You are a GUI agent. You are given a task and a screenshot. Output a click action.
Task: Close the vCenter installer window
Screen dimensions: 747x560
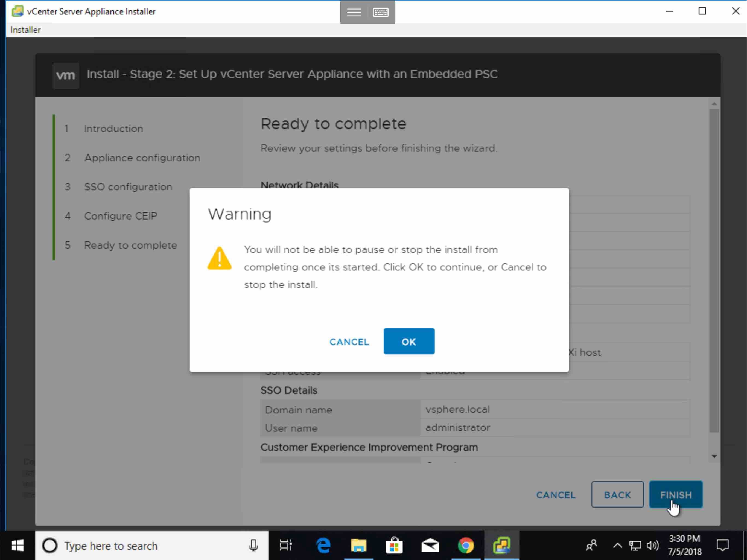pyautogui.click(x=736, y=11)
